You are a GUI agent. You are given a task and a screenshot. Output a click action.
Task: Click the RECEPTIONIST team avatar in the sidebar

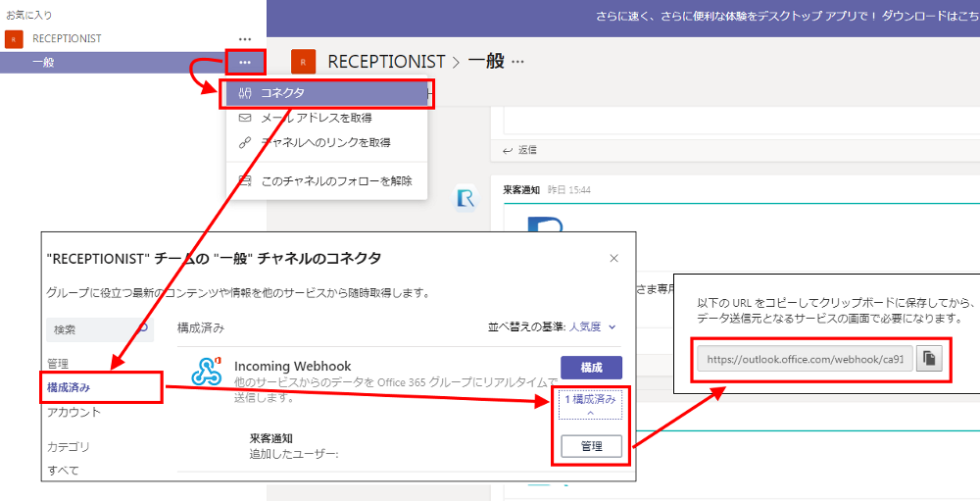pyautogui.click(x=14, y=39)
